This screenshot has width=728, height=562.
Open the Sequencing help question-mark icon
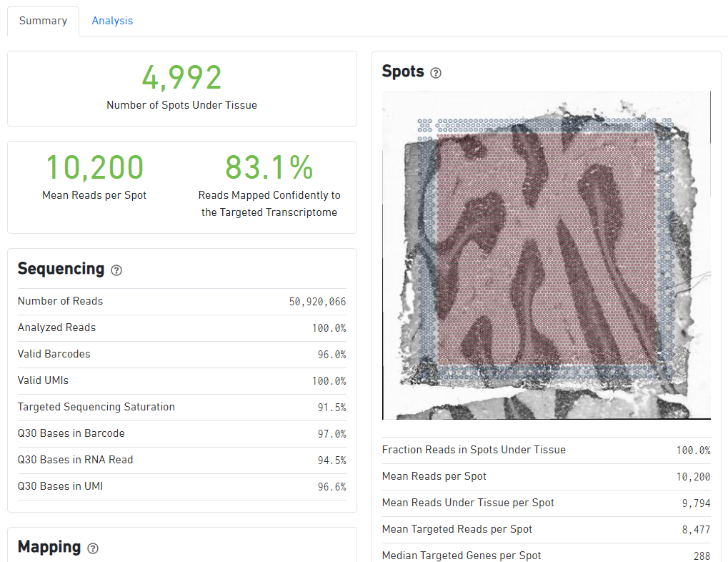116,270
